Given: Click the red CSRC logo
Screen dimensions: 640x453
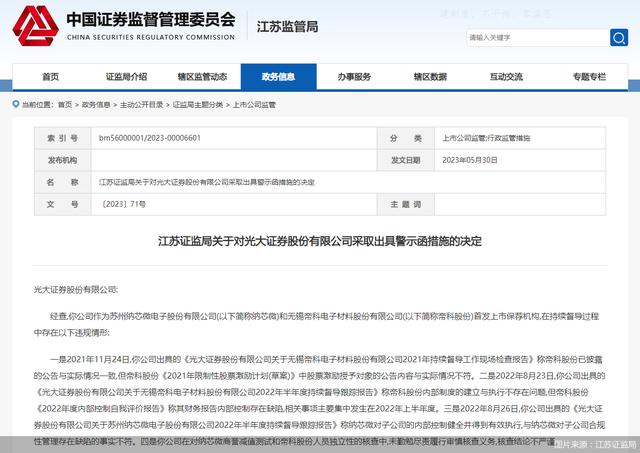Looking at the screenshot, I should [x=36, y=26].
